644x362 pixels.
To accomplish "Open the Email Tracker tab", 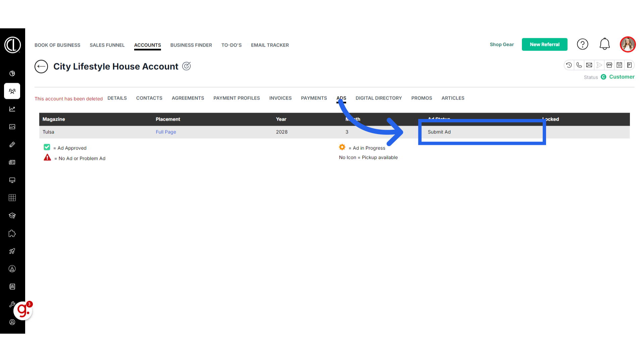I will pos(270,45).
